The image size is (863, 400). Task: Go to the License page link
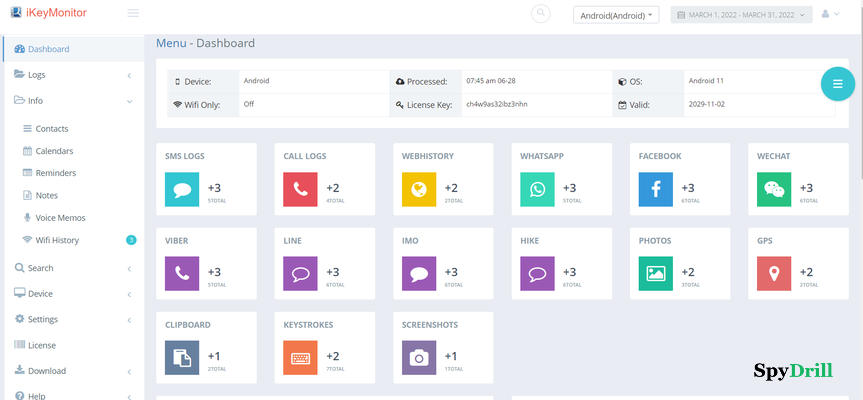42,345
